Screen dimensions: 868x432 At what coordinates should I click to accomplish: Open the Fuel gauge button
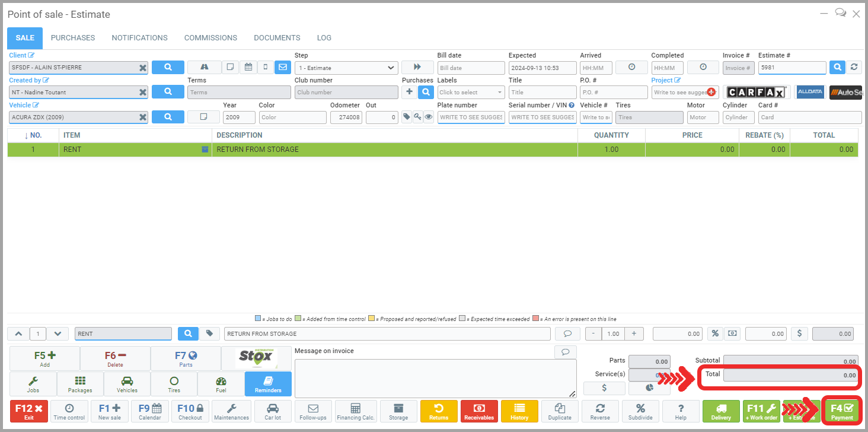[x=221, y=384]
